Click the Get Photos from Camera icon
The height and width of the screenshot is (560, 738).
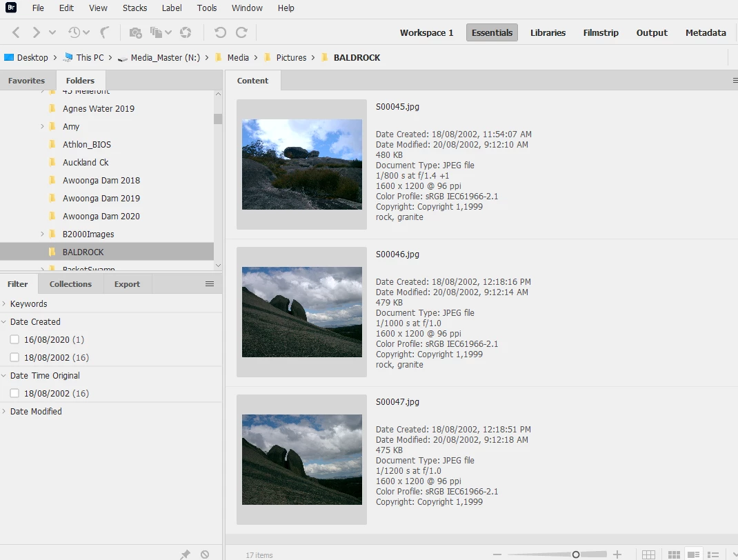(136, 32)
